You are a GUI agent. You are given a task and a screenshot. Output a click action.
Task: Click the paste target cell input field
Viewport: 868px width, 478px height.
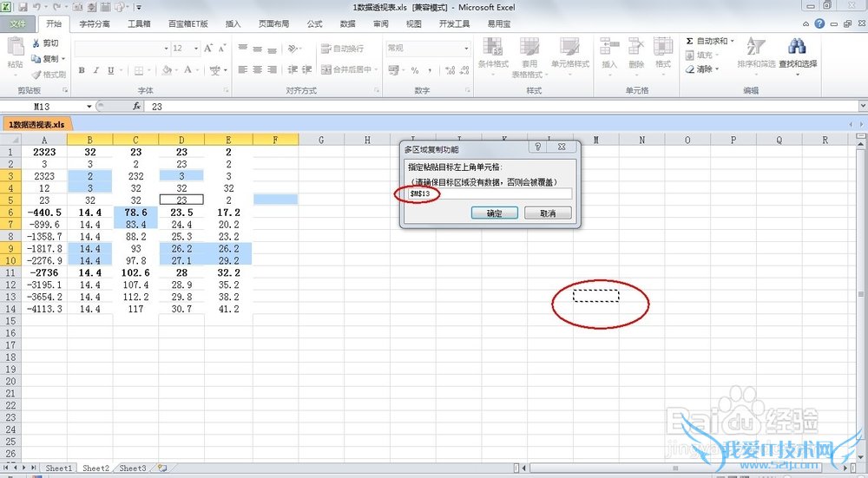tap(490, 193)
